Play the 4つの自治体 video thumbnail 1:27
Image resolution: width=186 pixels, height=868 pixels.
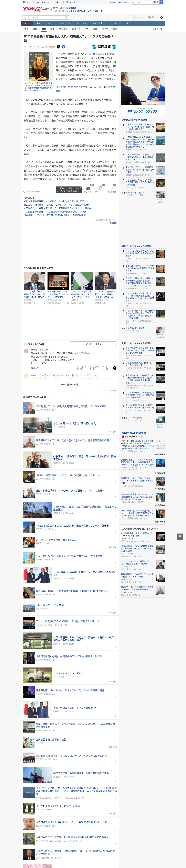pos(58,281)
